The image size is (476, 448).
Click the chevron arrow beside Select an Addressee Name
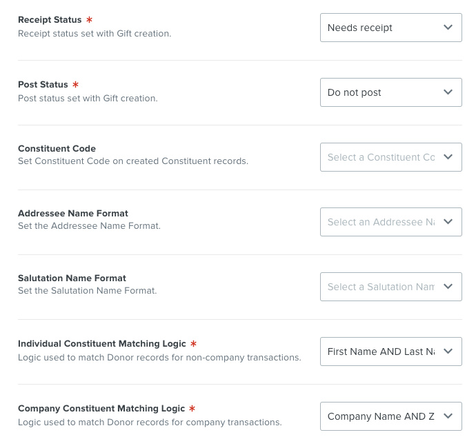pos(448,221)
